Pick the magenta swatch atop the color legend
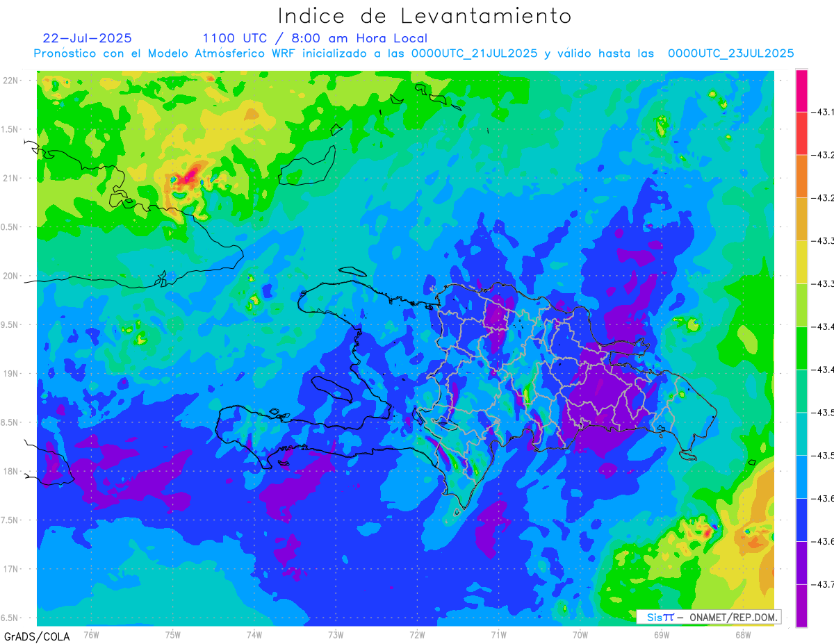 (801, 90)
